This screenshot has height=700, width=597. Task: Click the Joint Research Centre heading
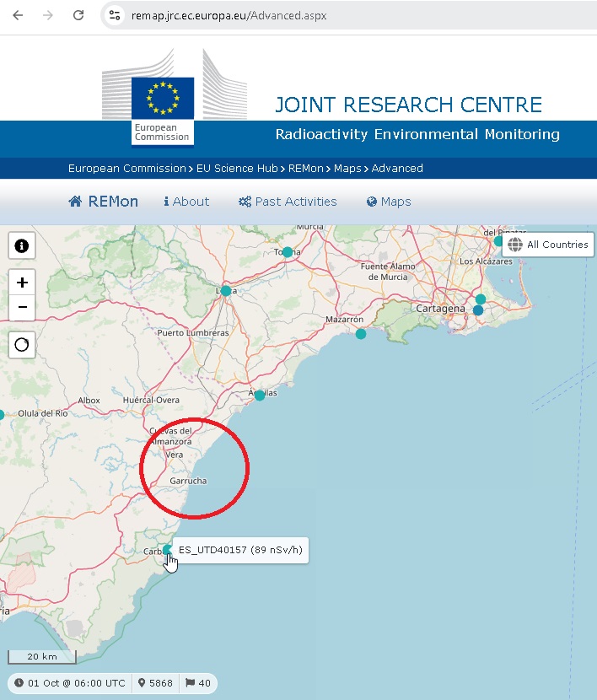pos(408,105)
